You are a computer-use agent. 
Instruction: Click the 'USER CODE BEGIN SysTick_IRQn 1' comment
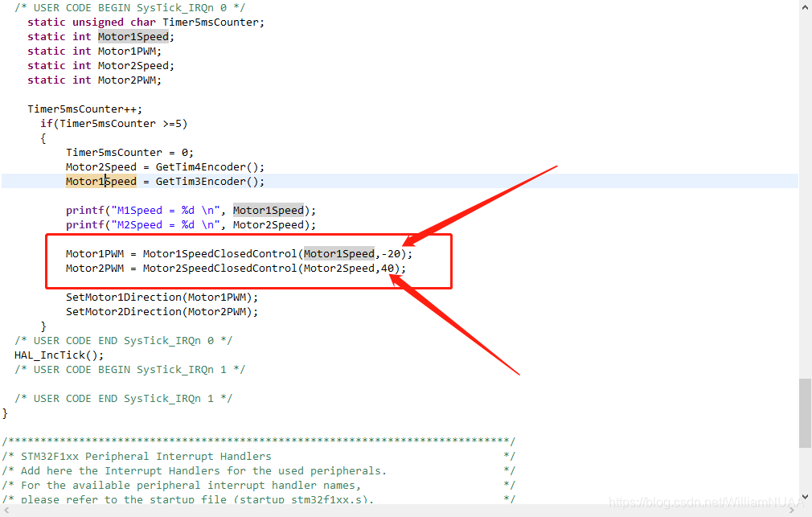[130, 370]
